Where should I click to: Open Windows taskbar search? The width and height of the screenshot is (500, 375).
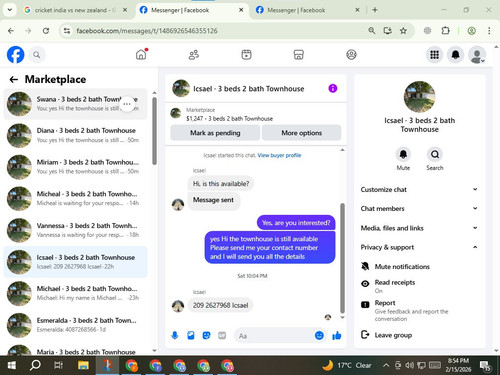35,365
